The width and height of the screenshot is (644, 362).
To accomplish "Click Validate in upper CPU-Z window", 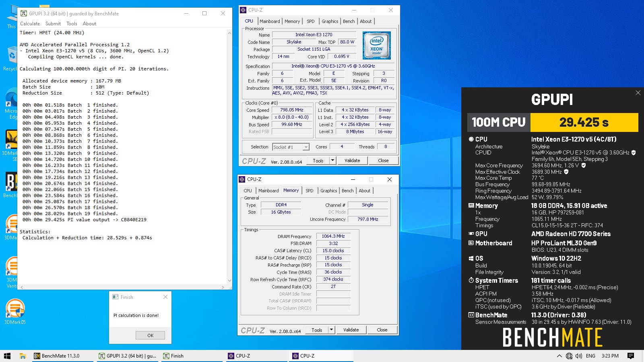I will (352, 160).
